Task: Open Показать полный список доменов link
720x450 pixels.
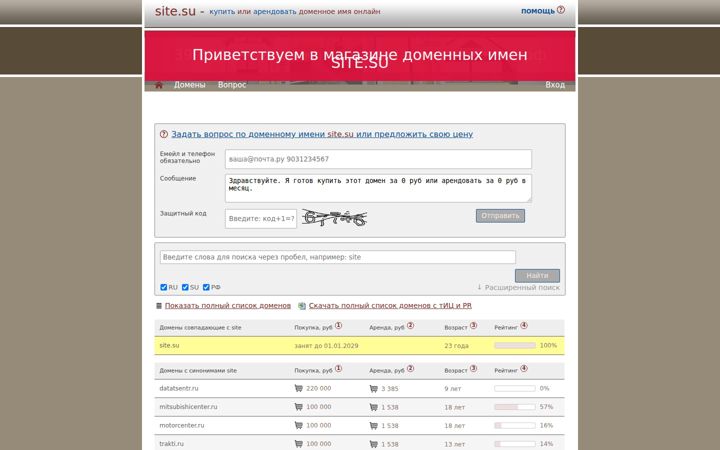Action: coord(228,306)
